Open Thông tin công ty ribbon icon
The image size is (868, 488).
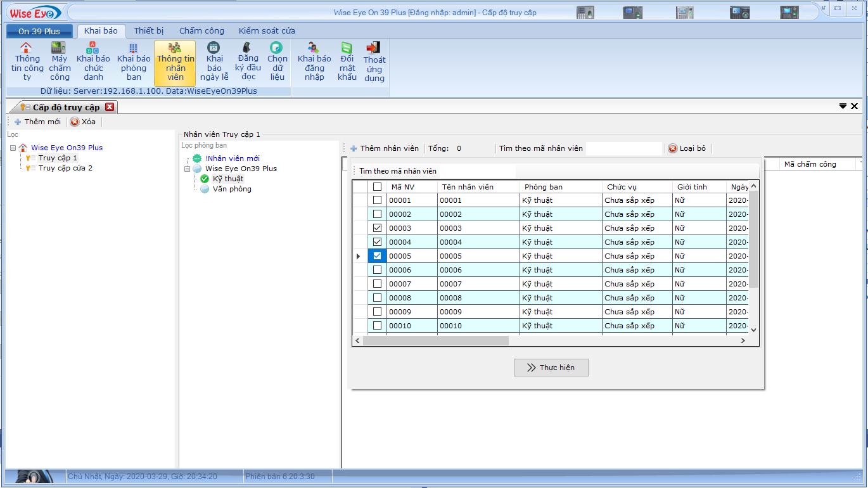(27, 48)
